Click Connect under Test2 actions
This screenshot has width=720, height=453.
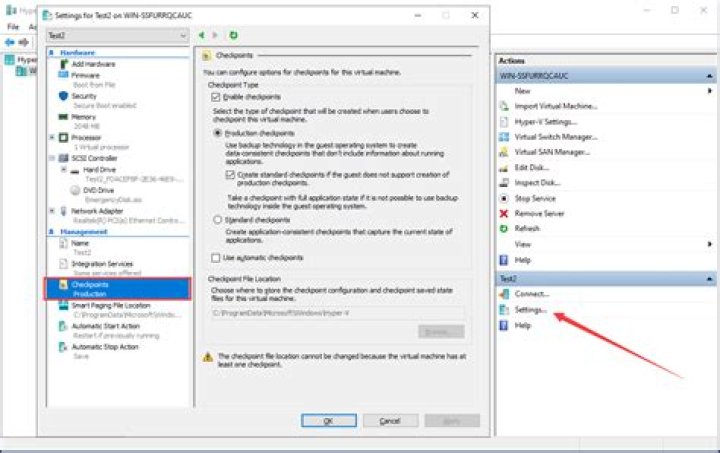[532, 294]
